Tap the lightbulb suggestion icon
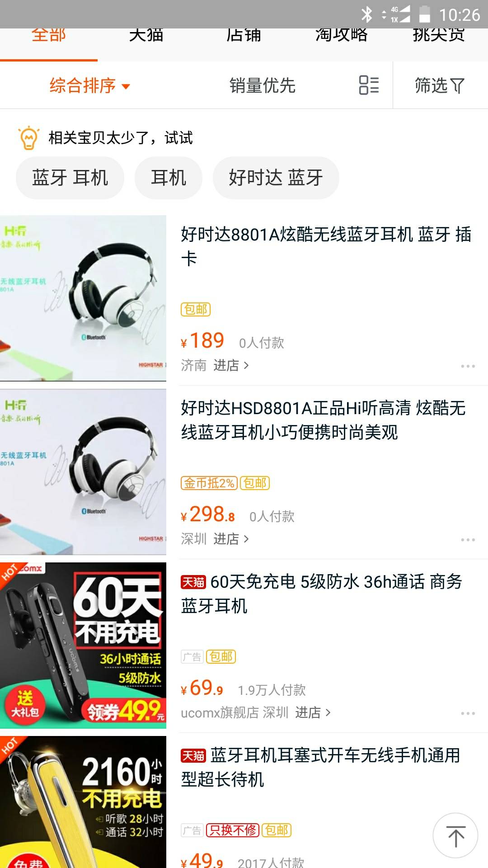This screenshot has height=868, width=488. (29, 137)
